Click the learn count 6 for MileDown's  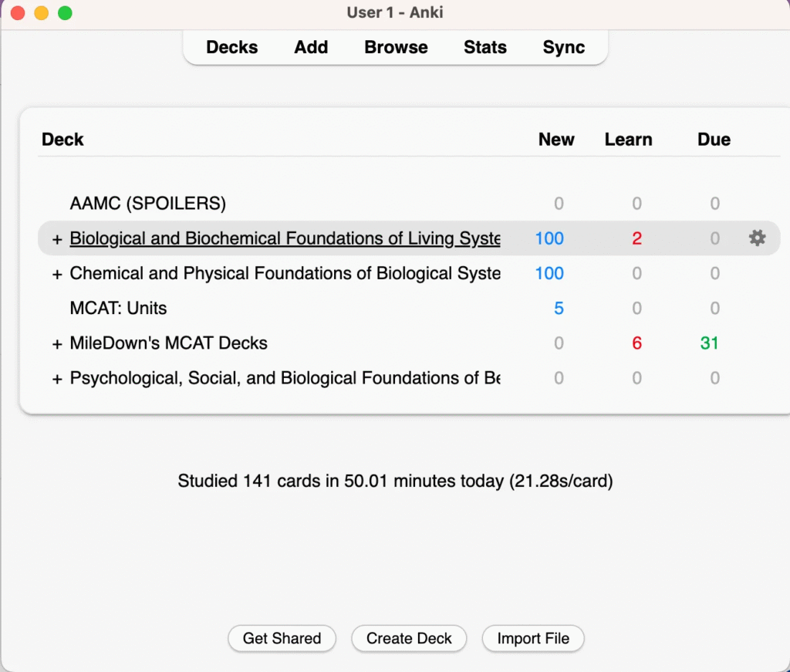point(636,343)
